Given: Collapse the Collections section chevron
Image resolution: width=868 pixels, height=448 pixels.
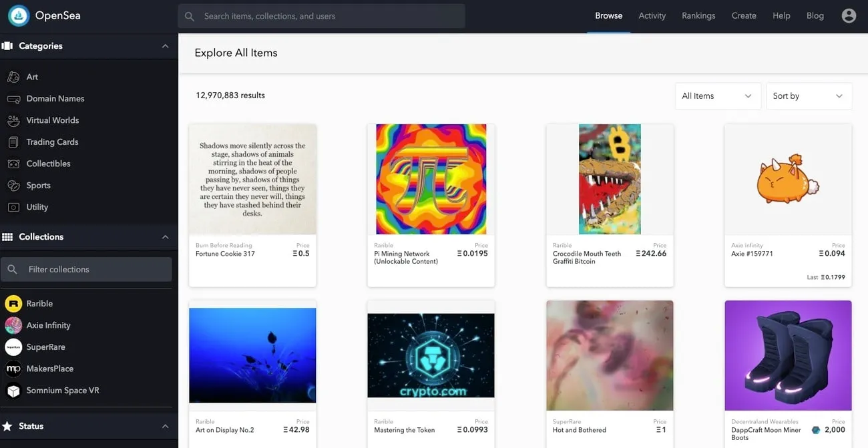Looking at the screenshot, I should pyautogui.click(x=165, y=237).
